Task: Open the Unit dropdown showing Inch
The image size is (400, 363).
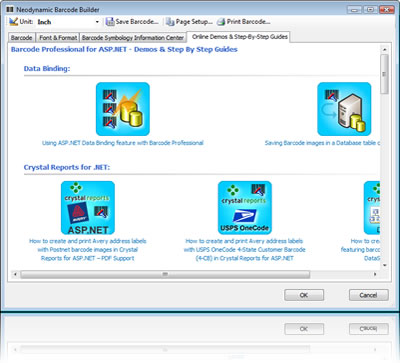Action: click(68, 22)
